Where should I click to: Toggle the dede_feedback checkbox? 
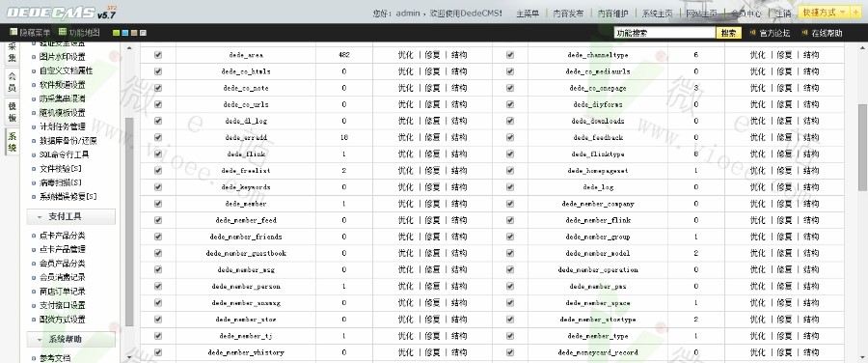coord(510,137)
